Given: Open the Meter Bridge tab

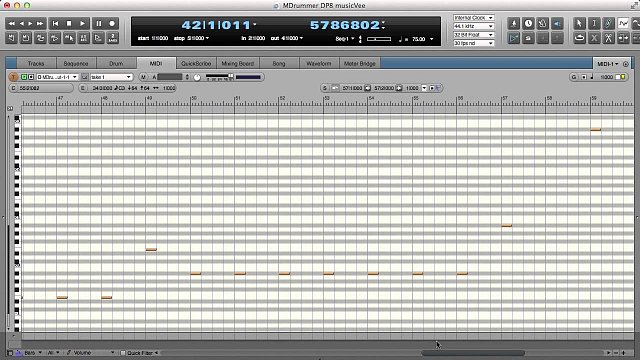Looking at the screenshot, I should [x=360, y=63].
